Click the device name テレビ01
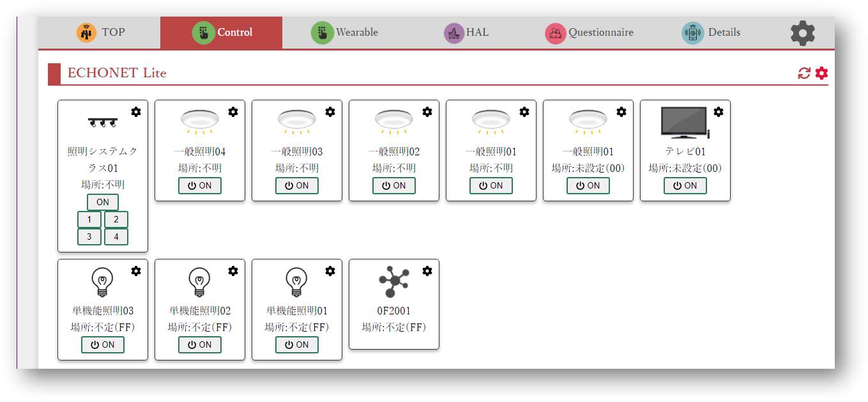 (685, 152)
